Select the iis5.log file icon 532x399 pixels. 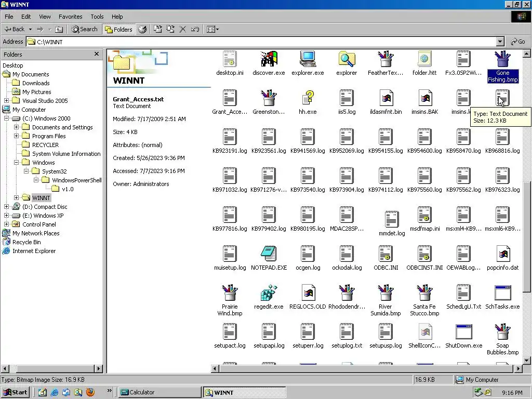click(x=347, y=98)
